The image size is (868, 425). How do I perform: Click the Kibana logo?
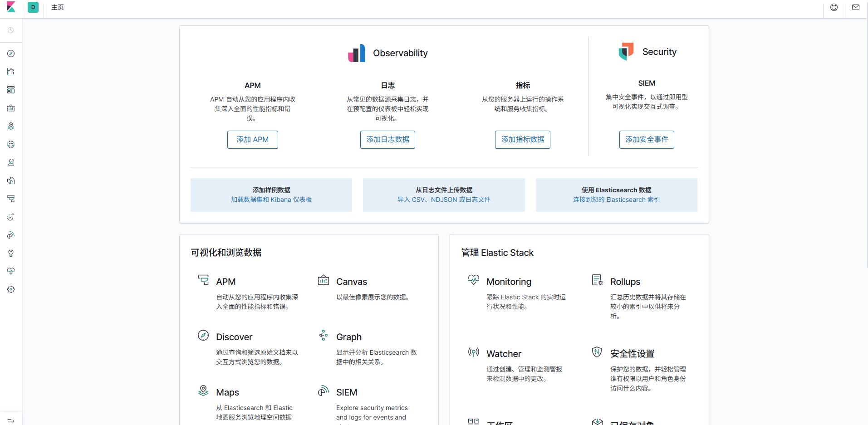pos(11,7)
